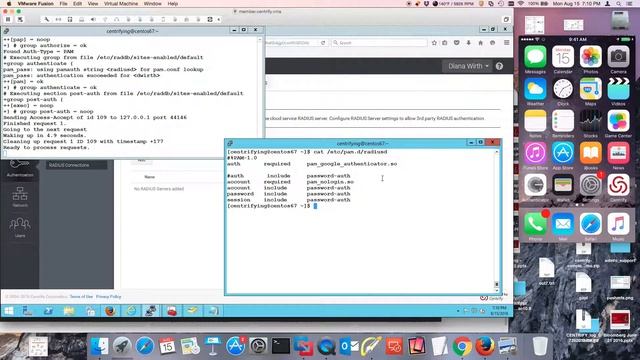This screenshot has width=640, height=360.
Task: Open the iTunes Store app on the iPhone
Action: (x=535, y=153)
